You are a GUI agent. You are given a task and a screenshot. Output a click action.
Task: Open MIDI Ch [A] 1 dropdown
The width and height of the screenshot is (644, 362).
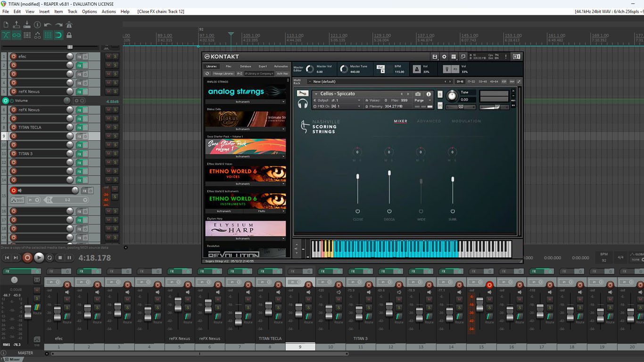click(x=337, y=107)
